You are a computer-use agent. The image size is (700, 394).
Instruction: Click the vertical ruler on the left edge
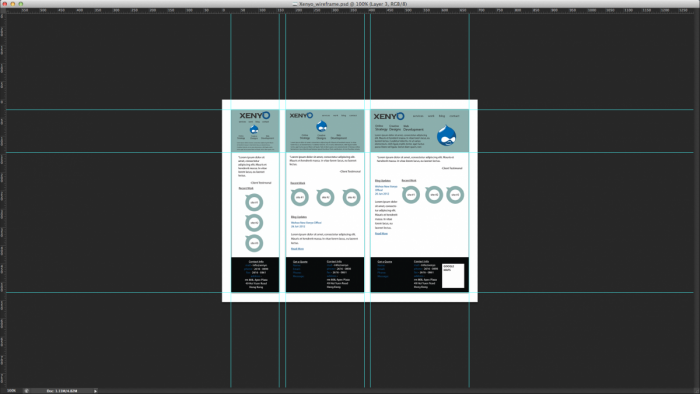[x=2, y=200]
